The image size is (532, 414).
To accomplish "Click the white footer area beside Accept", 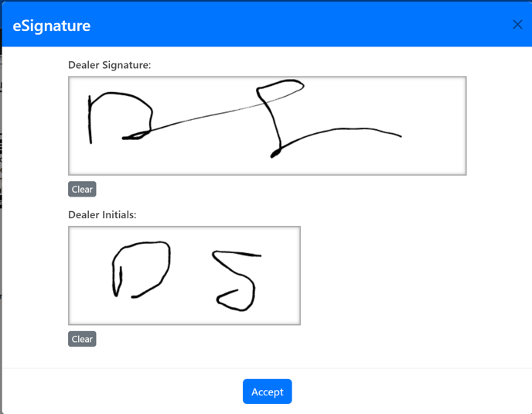I will pyautogui.click(x=408, y=392).
